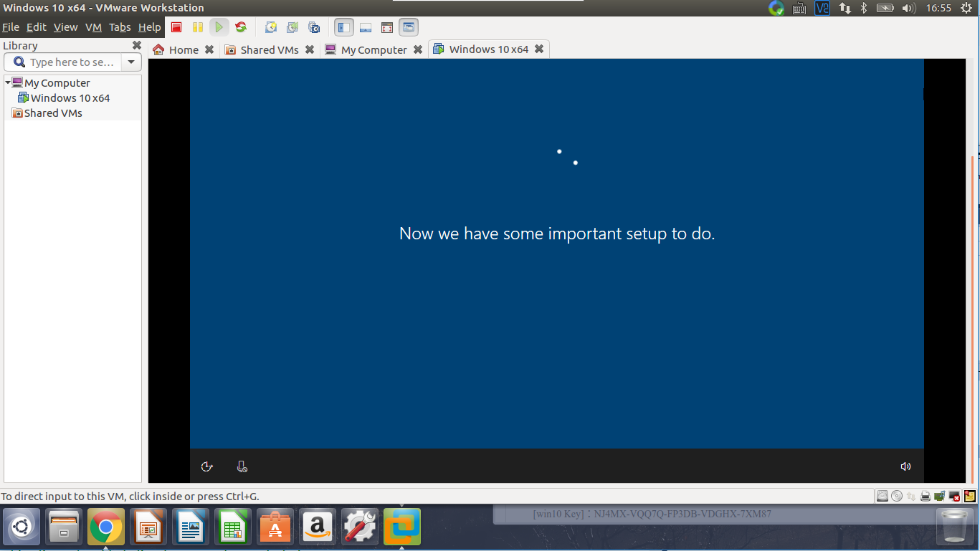The width and height of the screenshot is (980, 551).
Task: Open LibreOffice Calc from the dock
Action: tap(233, 528)
